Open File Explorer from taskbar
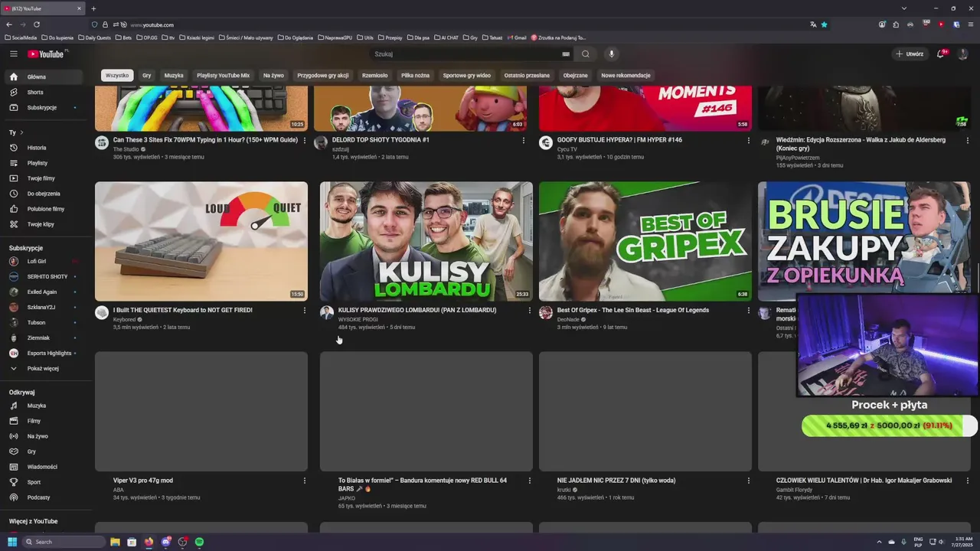This screenshot has width=980, height=551. (x=115, y=542)
